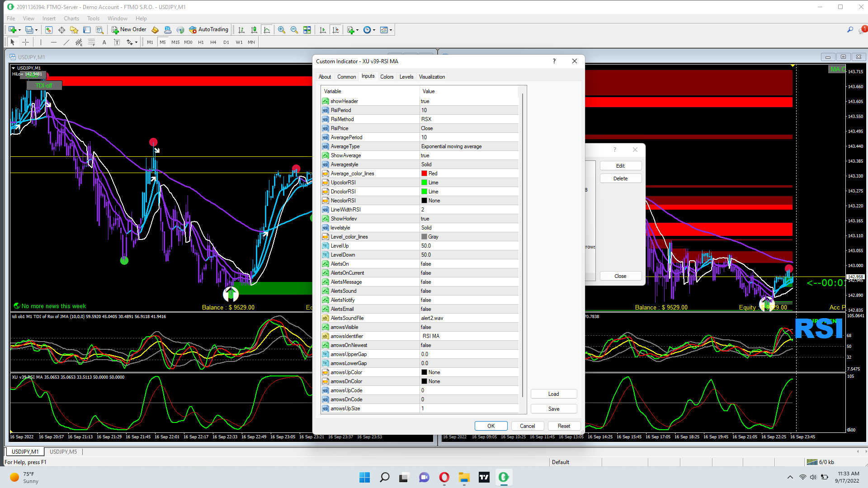
Task: Switch to candlestick chart icon
Action: pyautogui.click(x=254, y=30)
